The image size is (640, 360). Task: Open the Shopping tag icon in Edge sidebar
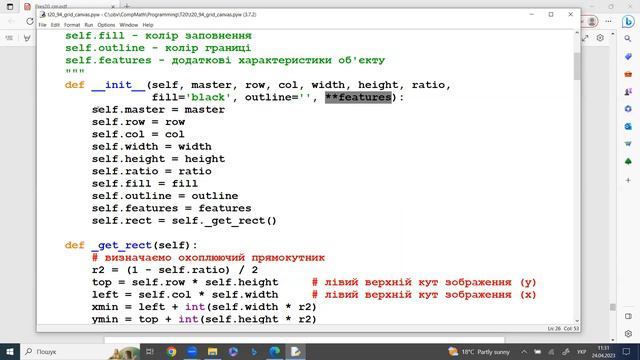pyautogui.click(x=628, y=57)
